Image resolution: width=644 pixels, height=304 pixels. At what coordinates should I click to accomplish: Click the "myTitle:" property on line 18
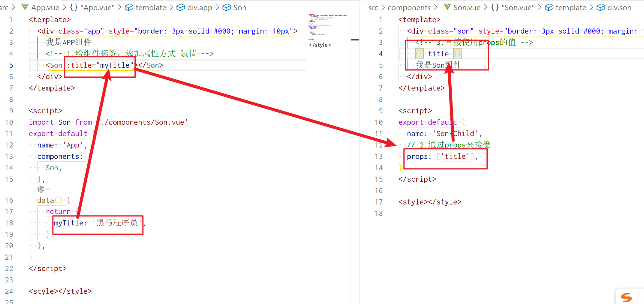pos(71,223)
